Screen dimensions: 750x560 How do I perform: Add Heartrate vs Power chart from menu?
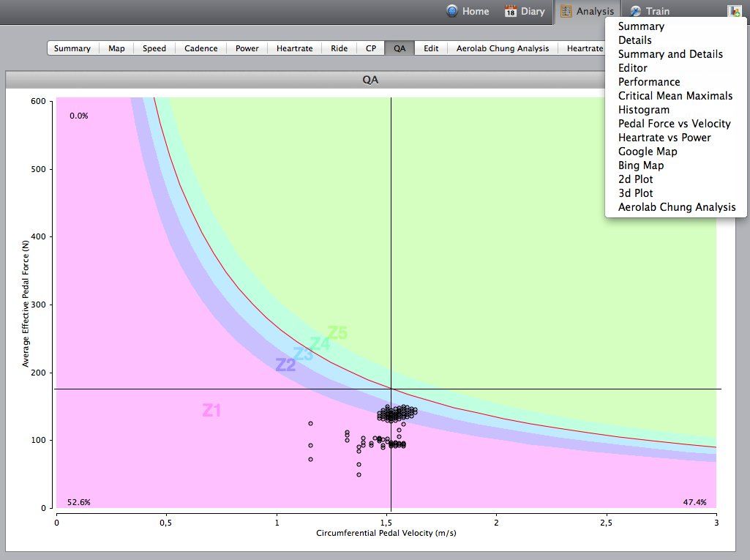pyautogui.click(x=664, y=138)
